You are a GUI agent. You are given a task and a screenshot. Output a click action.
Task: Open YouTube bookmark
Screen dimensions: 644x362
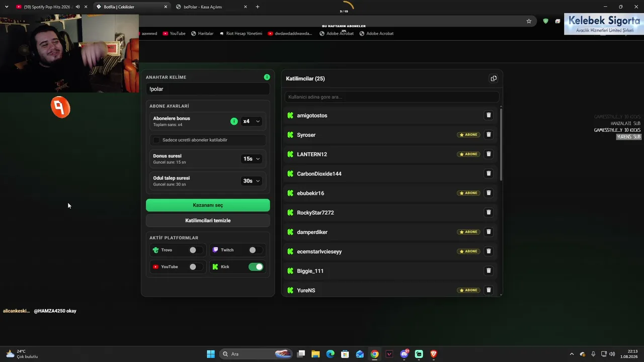coord(174,34)
